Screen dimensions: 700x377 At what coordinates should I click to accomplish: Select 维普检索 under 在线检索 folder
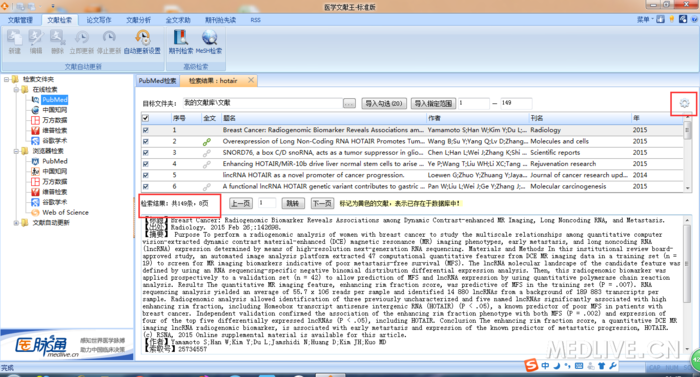tap(54, 130)
